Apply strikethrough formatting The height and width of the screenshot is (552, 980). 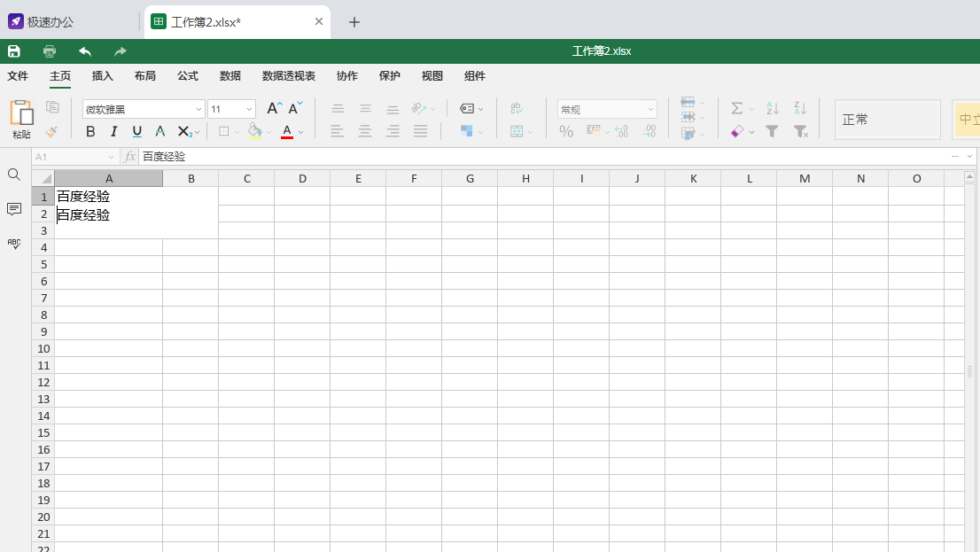pyautogui.click(x=160, y=131)
